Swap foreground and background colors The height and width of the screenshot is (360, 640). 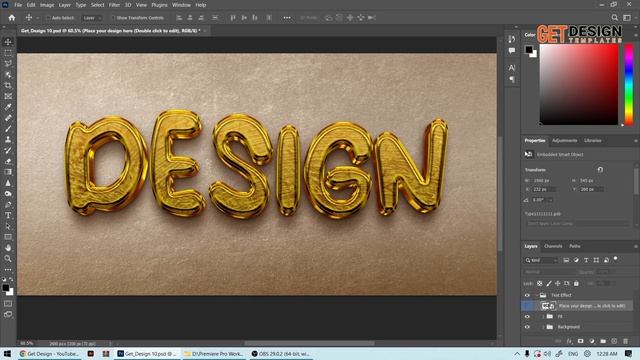pos(11,280)
